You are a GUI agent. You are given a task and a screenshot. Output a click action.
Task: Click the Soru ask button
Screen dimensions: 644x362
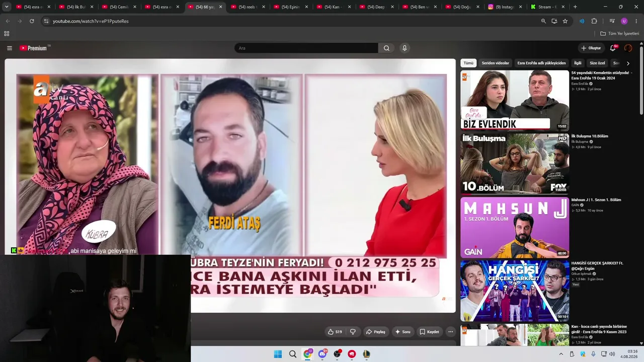pyautogui.click(x=403, y=332)
